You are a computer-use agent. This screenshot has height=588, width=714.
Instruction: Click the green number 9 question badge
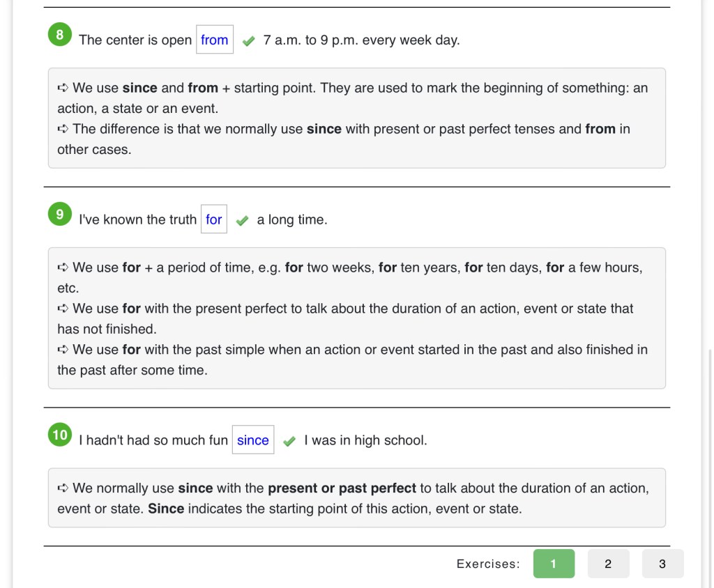60,214
